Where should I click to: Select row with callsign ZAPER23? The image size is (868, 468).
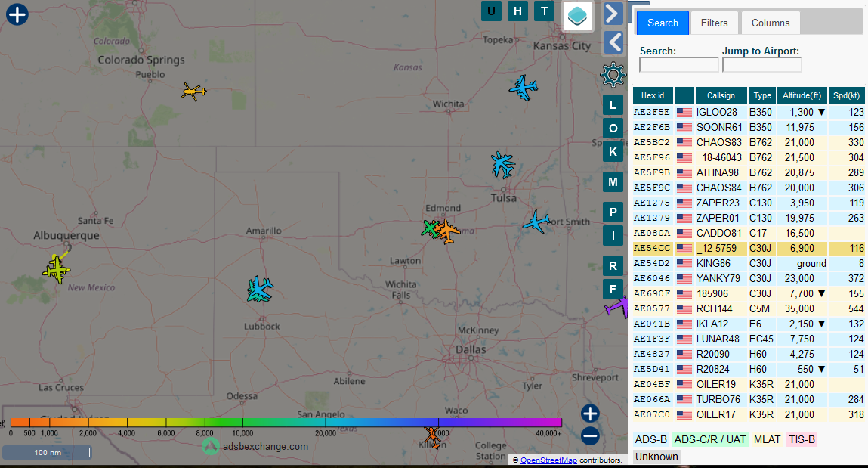[x=749, y=203]
